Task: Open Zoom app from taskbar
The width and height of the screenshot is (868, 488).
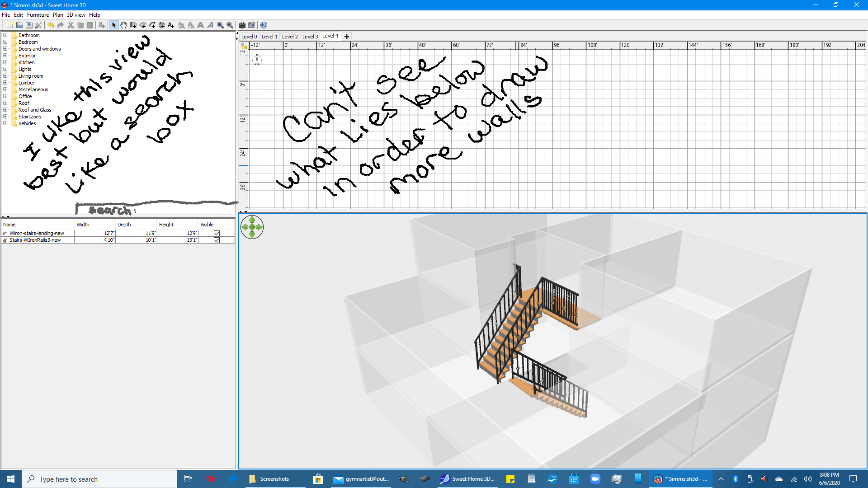Action: click(595, 479)
